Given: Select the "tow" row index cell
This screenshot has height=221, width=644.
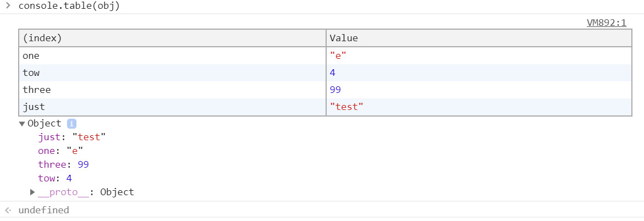Looking at the screenshot, I should (x=31, y=73).
